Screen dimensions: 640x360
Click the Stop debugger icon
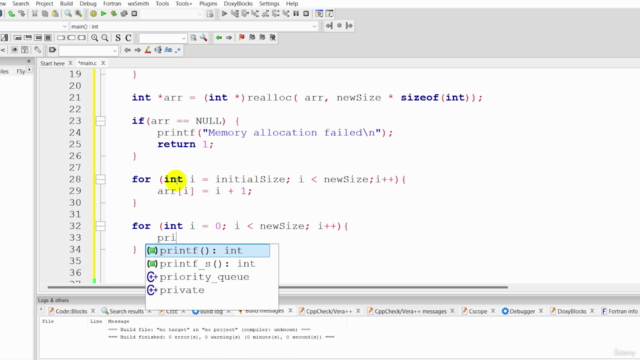306,14
